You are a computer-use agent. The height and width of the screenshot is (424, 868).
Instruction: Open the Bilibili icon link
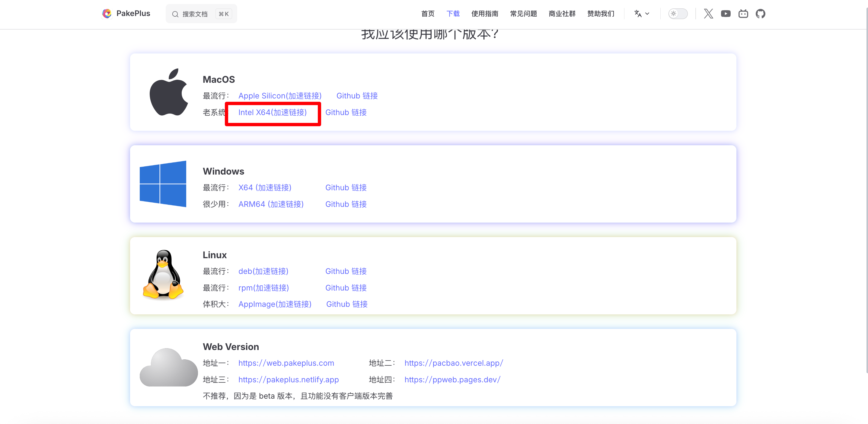click(743, 14)
